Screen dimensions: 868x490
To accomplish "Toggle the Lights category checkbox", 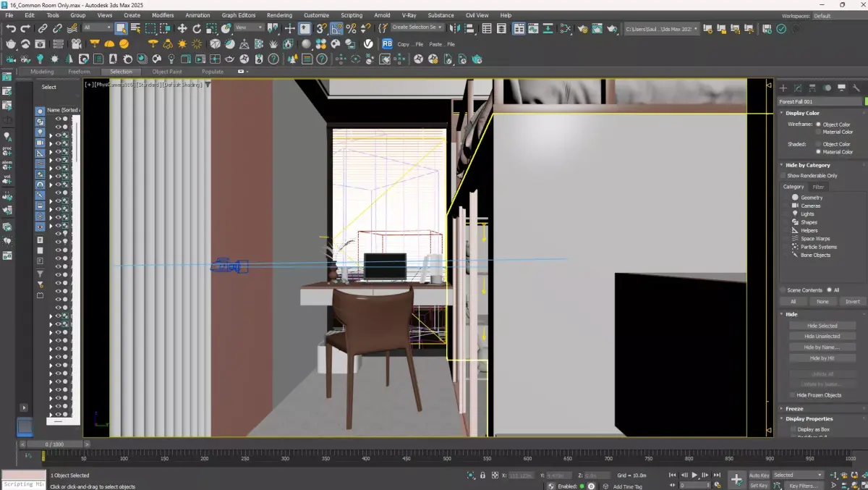I will (x=786, y=214).
